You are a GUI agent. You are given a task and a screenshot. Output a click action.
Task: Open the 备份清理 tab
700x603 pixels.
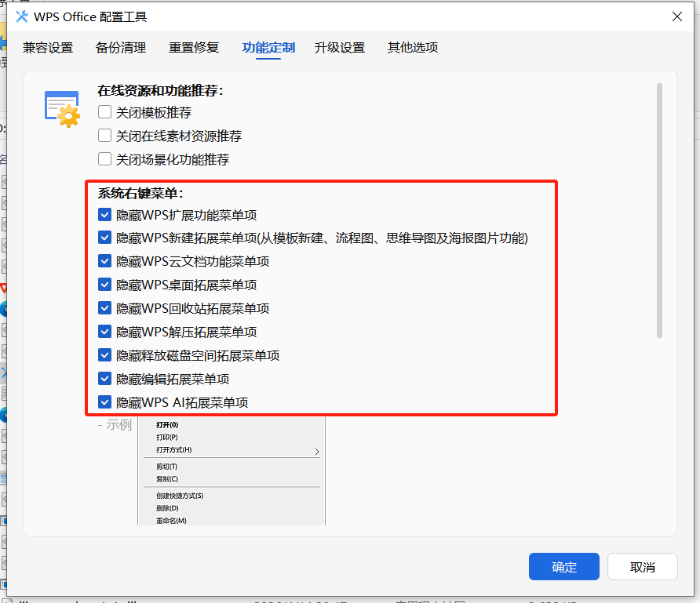coord(121,48)
